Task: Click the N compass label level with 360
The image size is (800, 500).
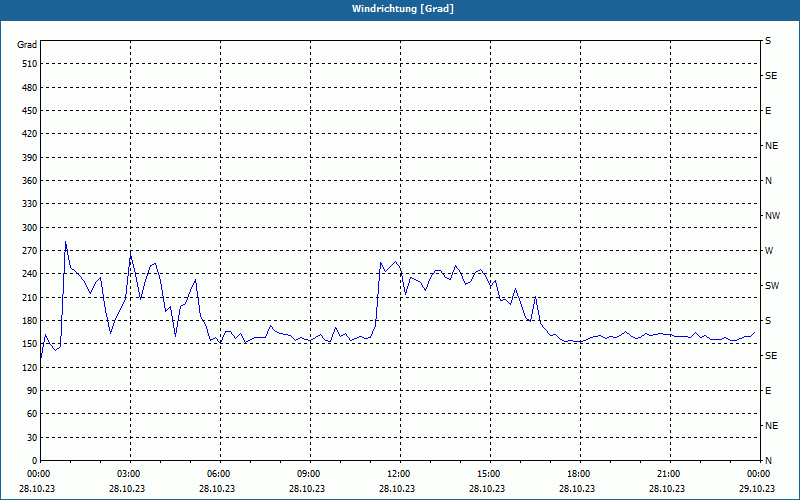Action: coord(768,181)
